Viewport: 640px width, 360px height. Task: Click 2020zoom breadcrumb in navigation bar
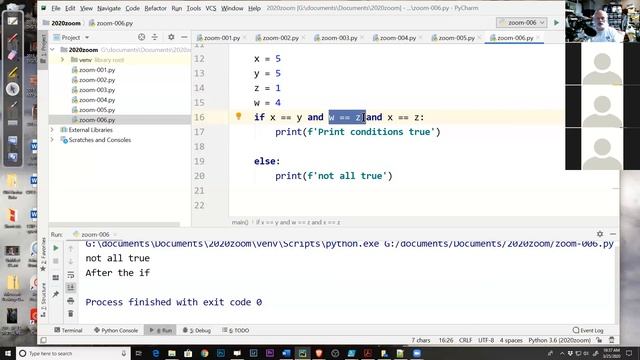(x=65, y=23)
